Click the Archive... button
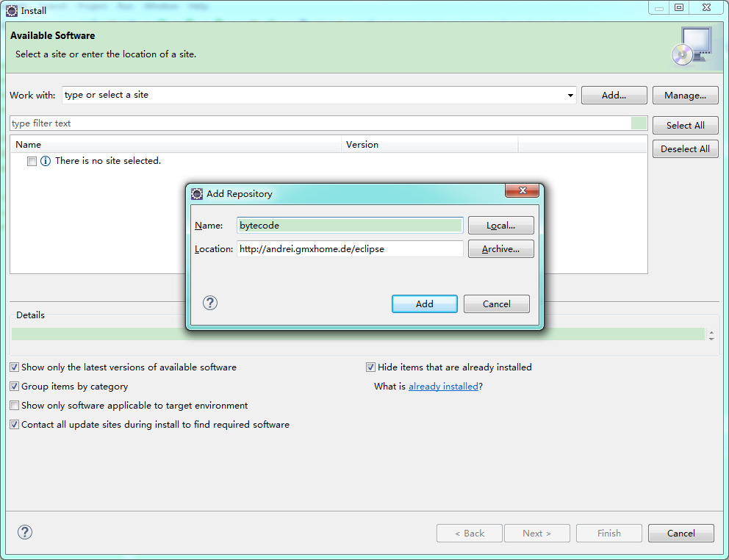This screenshot has height=560, width=729. pos(500,249)
